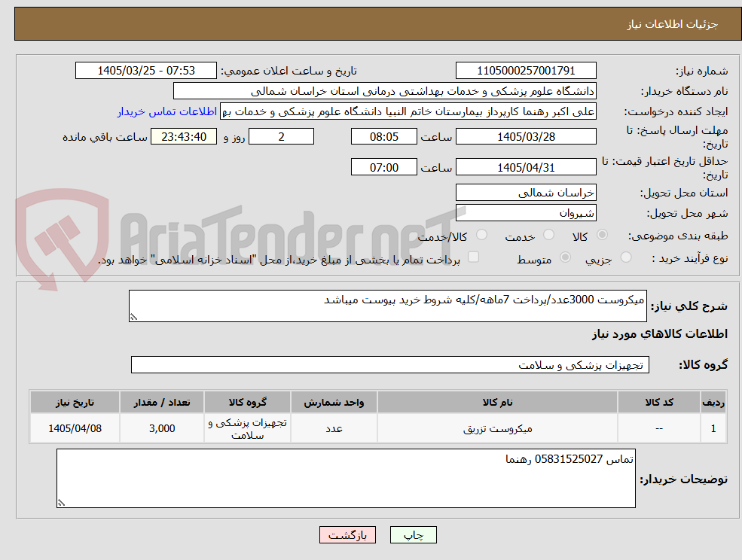
Task: Click the buyer organization name field
Action: pyautogui.click(x=385, y=91)
